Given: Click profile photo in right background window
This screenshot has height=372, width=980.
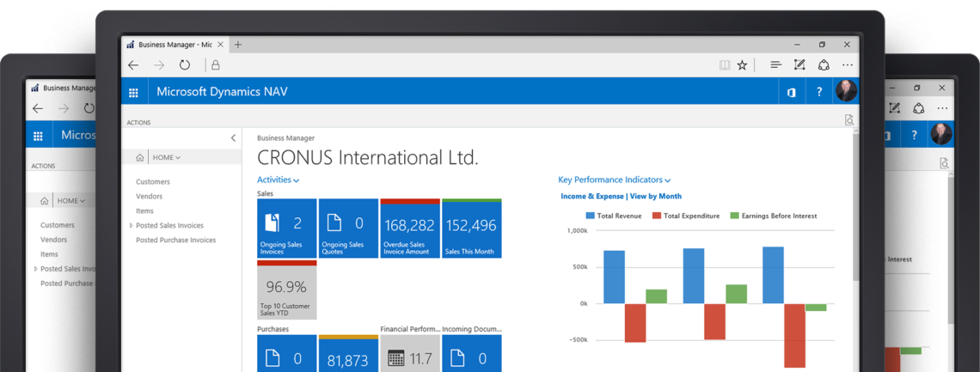Looking at the screenshot, I should [940, 134].
